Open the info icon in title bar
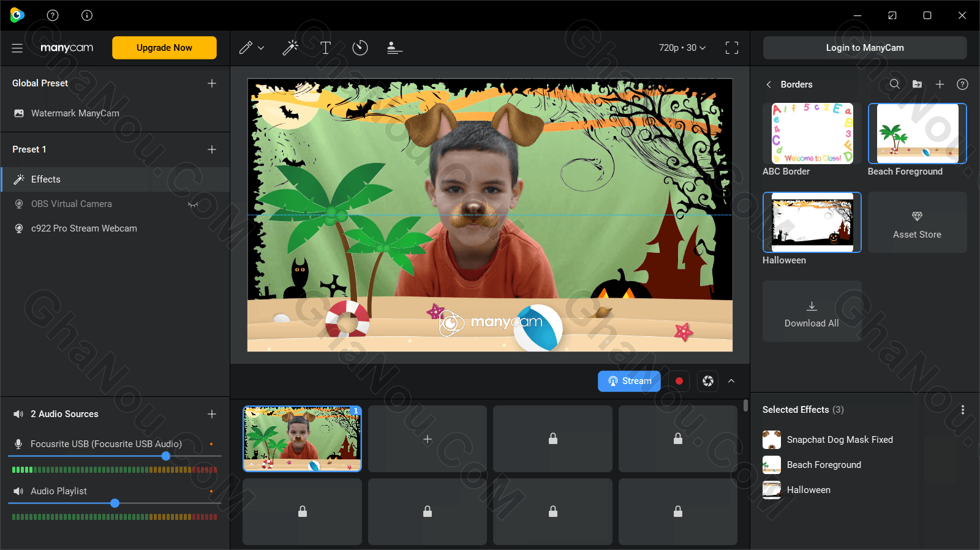The height and width of the screenshot is (550, 980). pyautogui.click(x=87, y=15)
